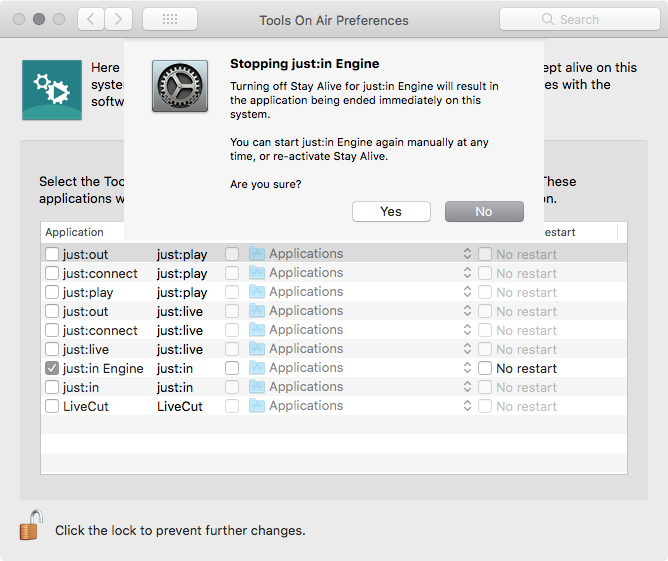The height and width of the screenshot is (561, 668).
Task: Toggle No restart in the LiveCut row
Action: [485, 406]
